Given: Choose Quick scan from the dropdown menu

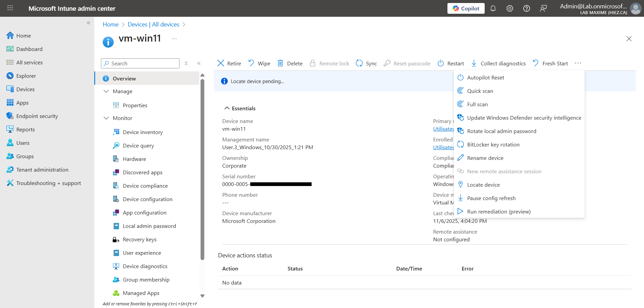Looking at the screenshot, I should [x=480, y=91].
